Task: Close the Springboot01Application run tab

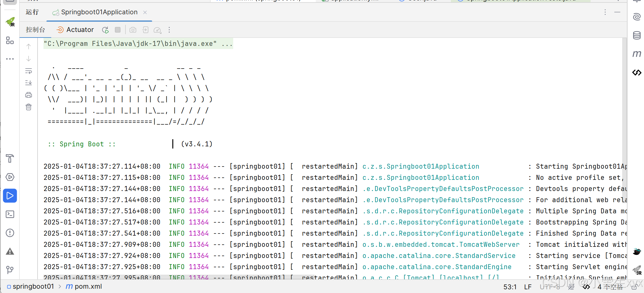Action: click(x=145, y=12)
